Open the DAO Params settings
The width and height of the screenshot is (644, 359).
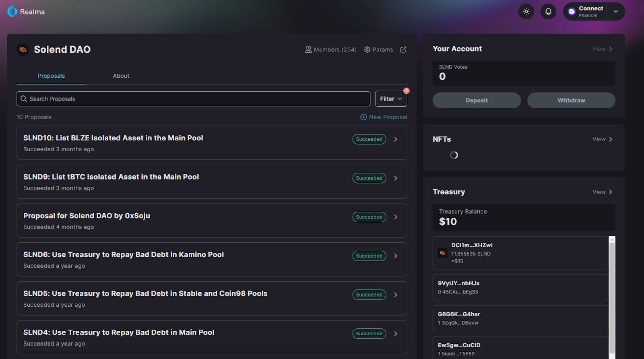click(x=378, y=50)
